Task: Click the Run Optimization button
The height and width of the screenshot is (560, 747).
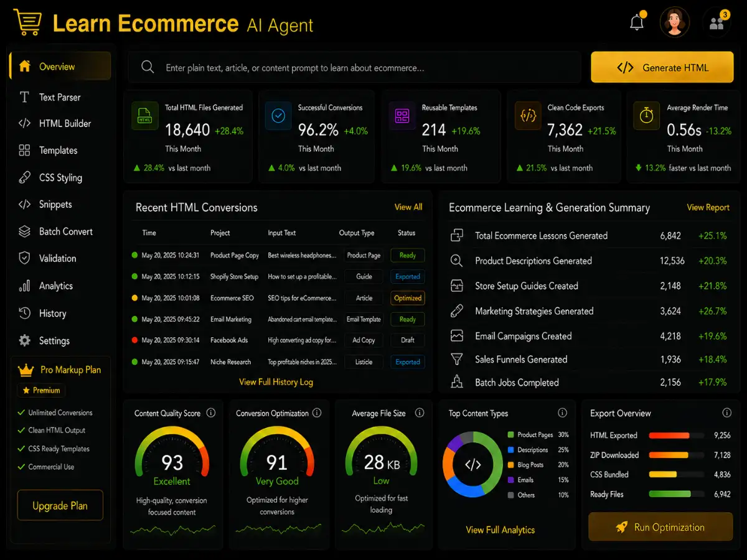Action: point(660,527)
